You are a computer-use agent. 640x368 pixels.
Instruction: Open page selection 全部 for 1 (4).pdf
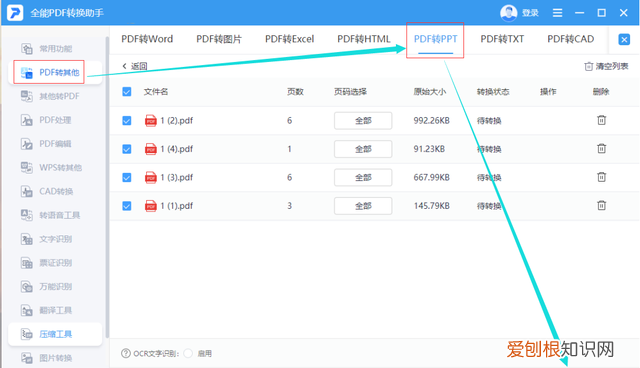(x=363, y=149)
